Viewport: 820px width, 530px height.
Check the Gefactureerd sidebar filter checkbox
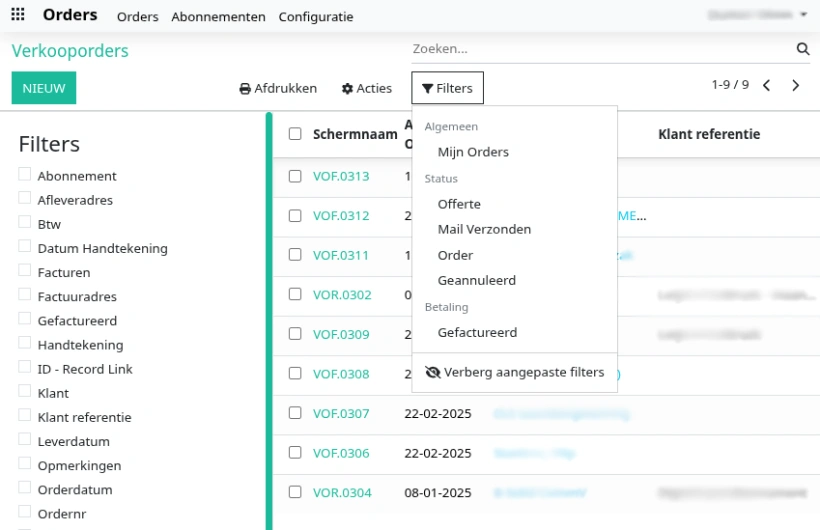pyautogui.click(x=25, y=319)
